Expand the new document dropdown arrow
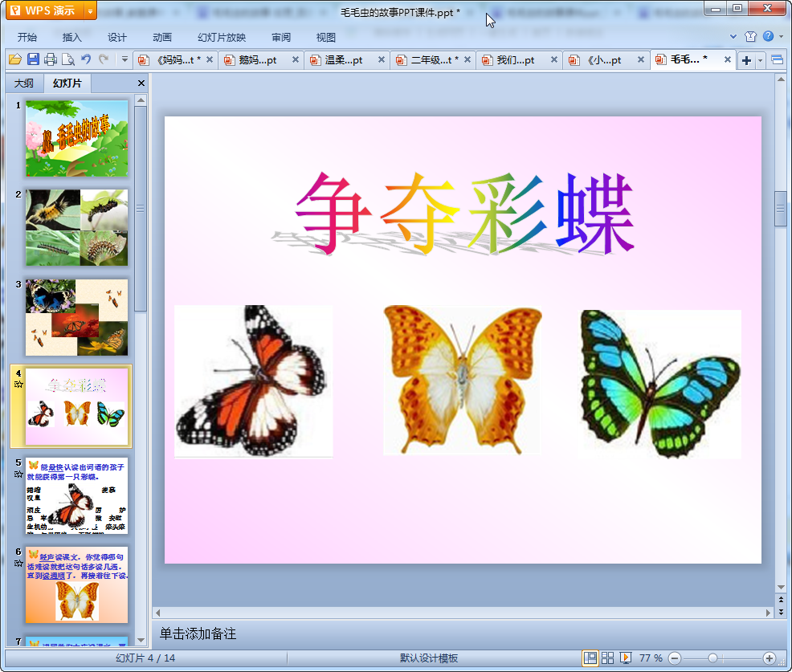 pyautogui.click(x=760, y=61)
